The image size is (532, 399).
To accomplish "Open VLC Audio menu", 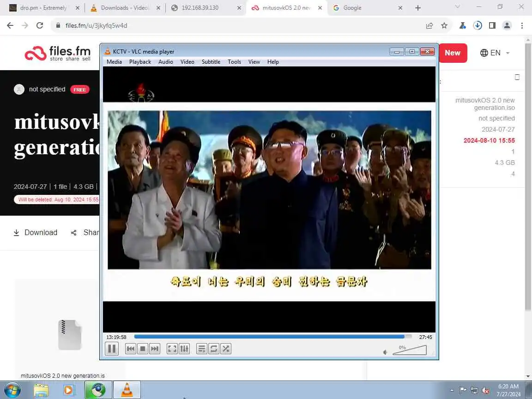I will coord(166,62).
